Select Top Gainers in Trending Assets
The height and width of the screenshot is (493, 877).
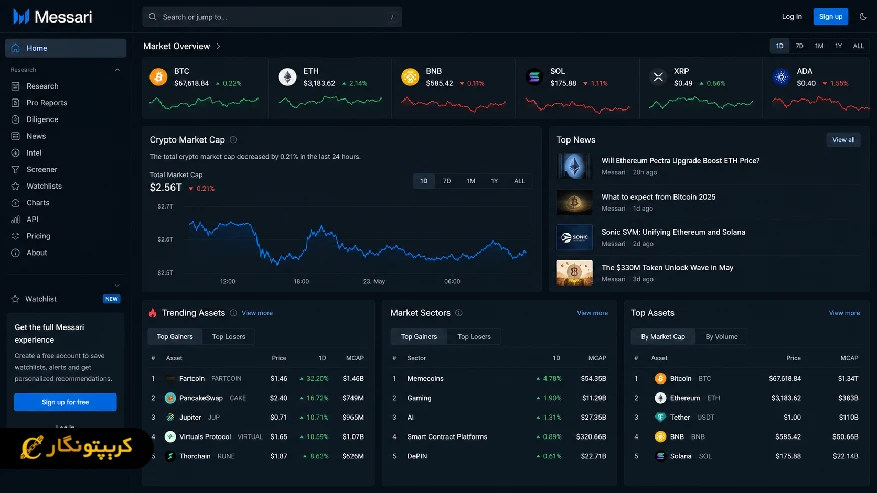[175, 336]
